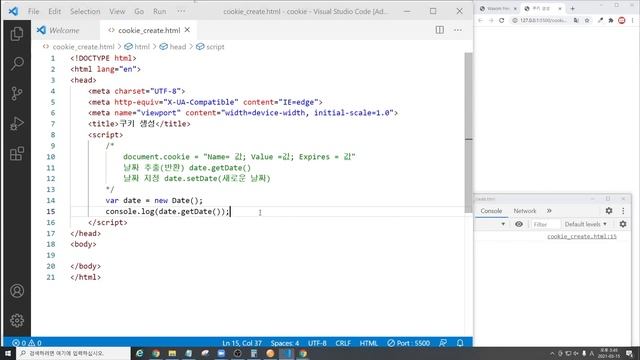Open the Edit menu

54,11
